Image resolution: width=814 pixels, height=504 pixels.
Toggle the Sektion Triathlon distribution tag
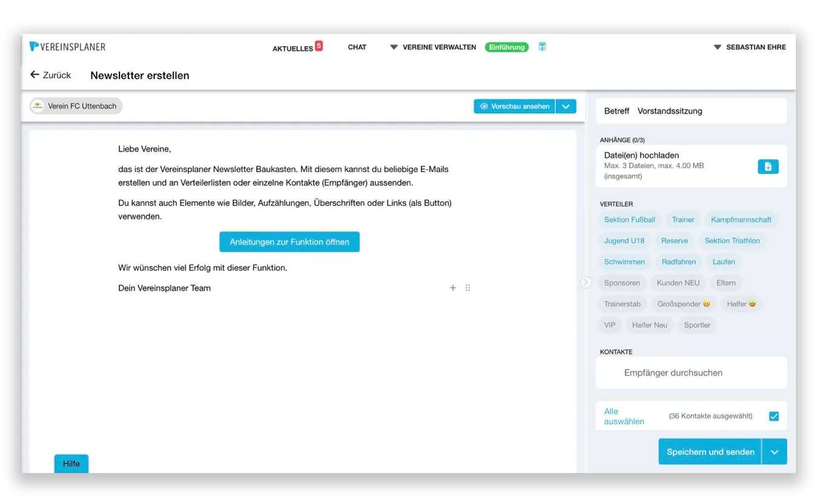[x=732, y=240]
